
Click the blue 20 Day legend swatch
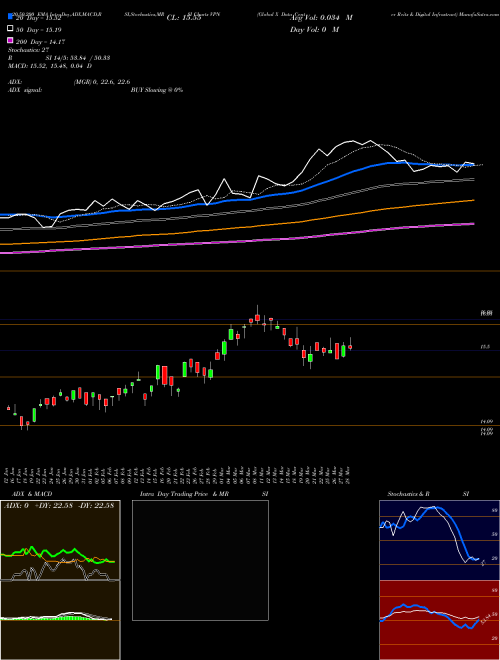tap(11, 16)
